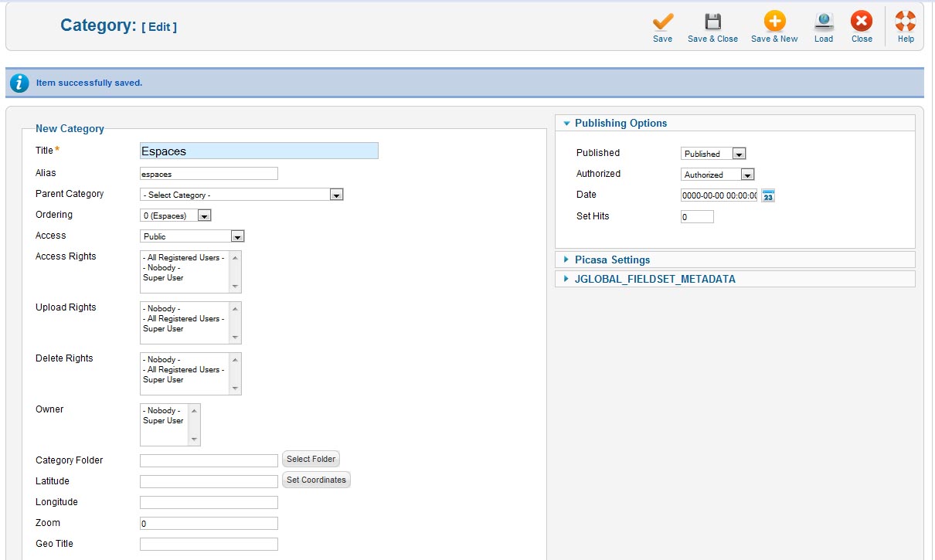Collapse the Publishing Options panel

[620, 123]
